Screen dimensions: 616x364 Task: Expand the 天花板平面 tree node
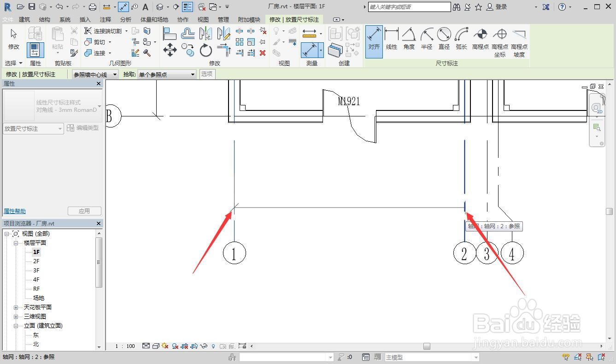[16, 307]
